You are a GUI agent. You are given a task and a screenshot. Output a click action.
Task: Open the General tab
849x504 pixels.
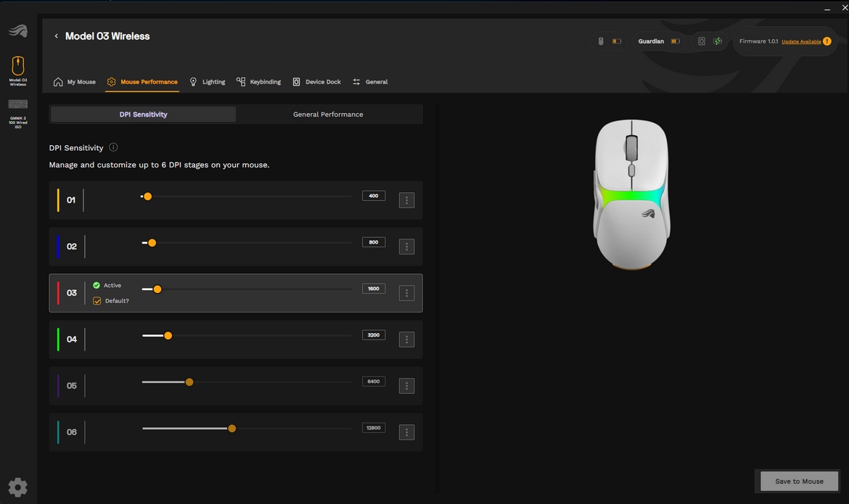click(x=370, y=82)
